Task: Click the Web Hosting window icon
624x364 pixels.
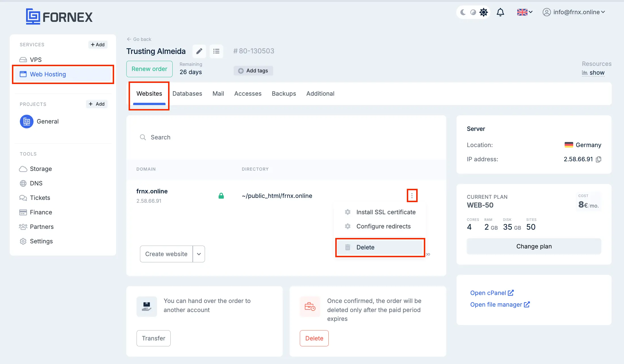Action: coord(23,74)
